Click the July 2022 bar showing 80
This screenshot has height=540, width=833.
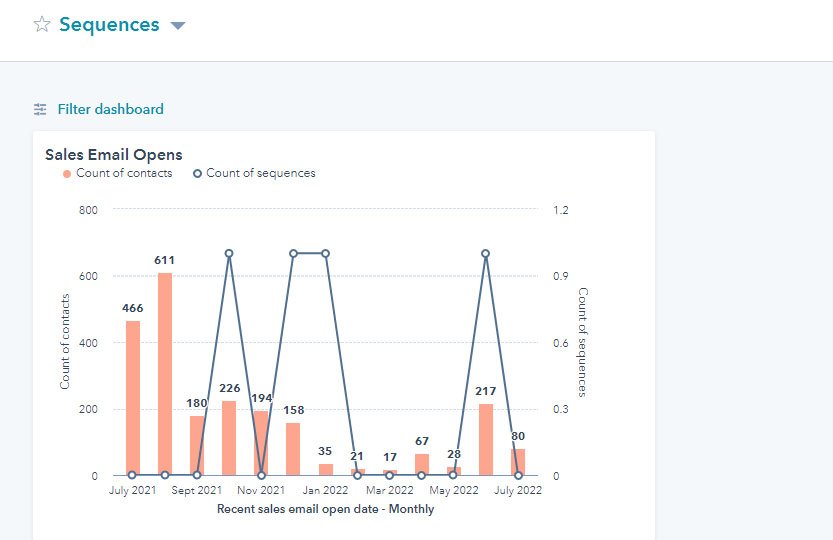(518, 462)
